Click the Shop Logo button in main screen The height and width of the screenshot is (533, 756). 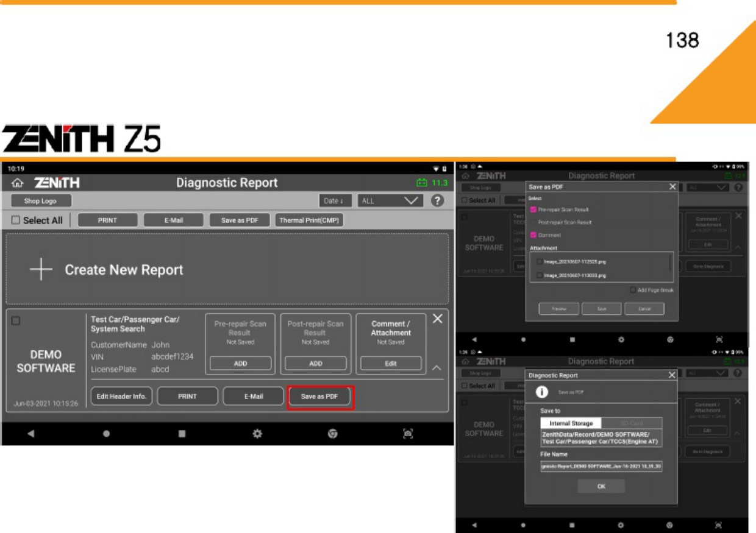click(x=41, y=200)
